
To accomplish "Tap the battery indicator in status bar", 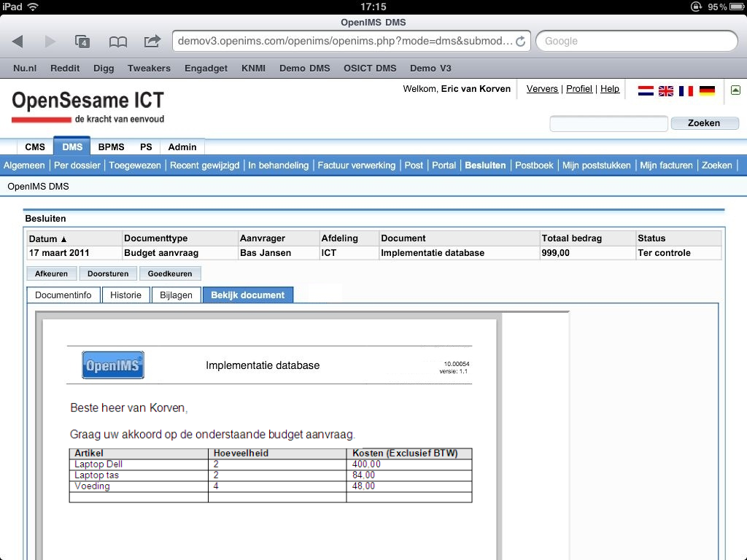I will click(x=737, y=7).
